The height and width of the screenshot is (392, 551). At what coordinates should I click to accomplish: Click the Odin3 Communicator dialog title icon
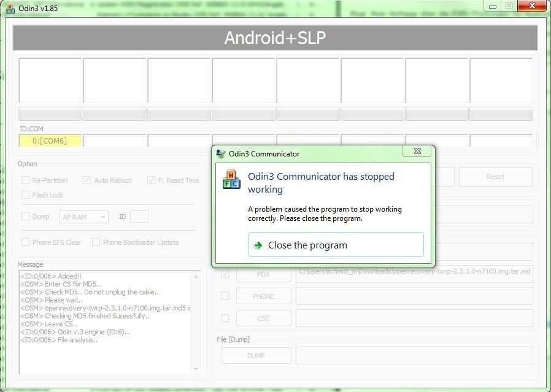coord(221,154)
